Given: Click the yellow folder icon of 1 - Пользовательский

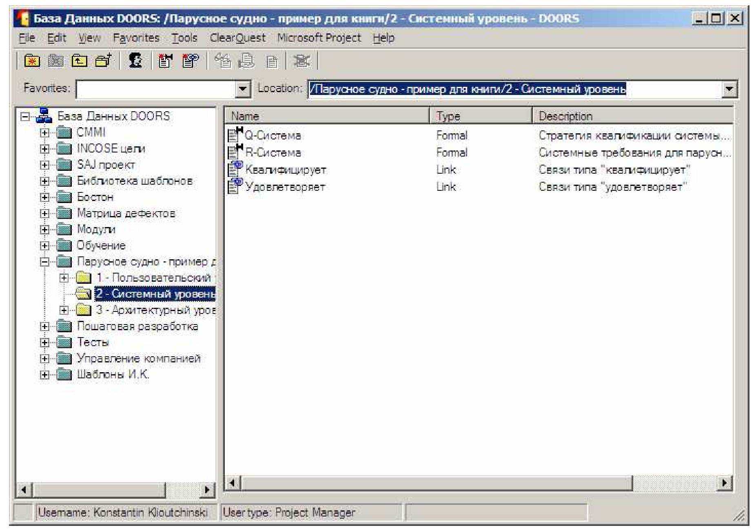Looking at the screenshot, I should (84, 278).
